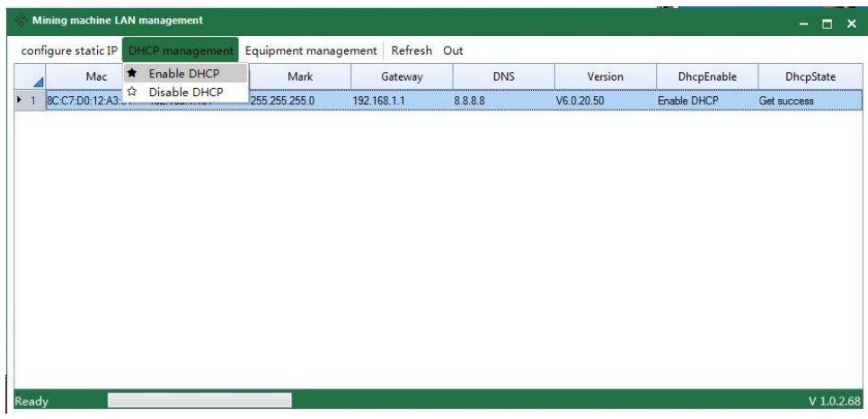
Task: Choose Disable DHCP from the dropdown menu
Action: click(x=186, y=92)
